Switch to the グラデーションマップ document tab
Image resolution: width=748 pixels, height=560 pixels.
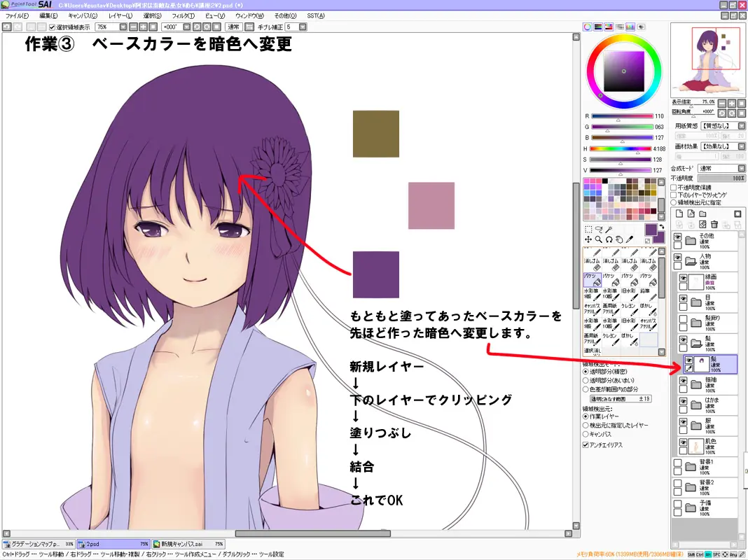(x=39, y=544)
